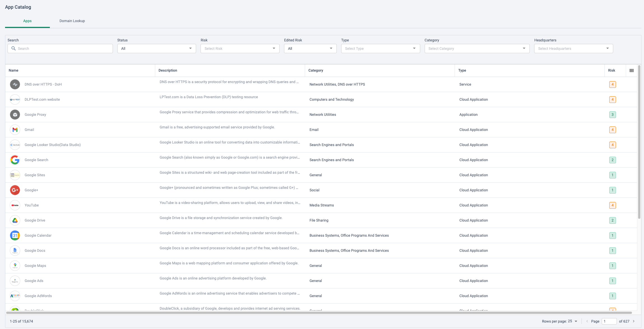Click the YouTube logo icon

[15, 205]
